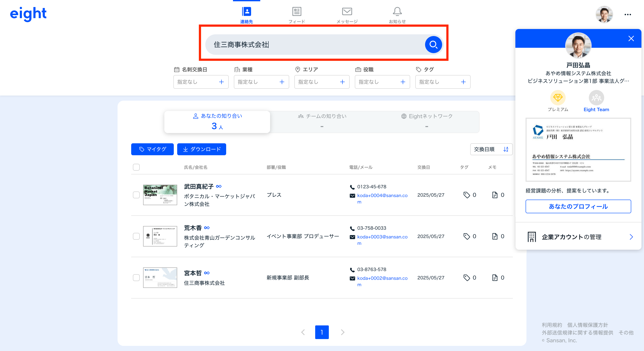This screenshot has width=644, height=351.
Task: Open the 個人情報保護方針 link
Action: pos(588,325)
